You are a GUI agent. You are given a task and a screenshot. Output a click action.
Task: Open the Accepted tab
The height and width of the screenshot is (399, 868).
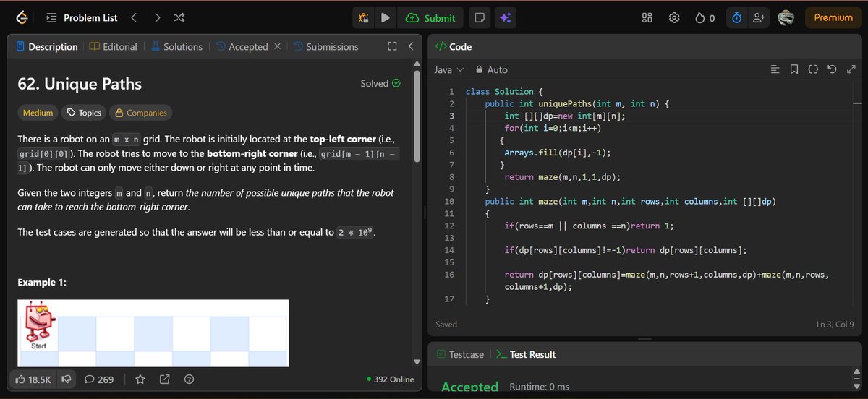point(242,46)
